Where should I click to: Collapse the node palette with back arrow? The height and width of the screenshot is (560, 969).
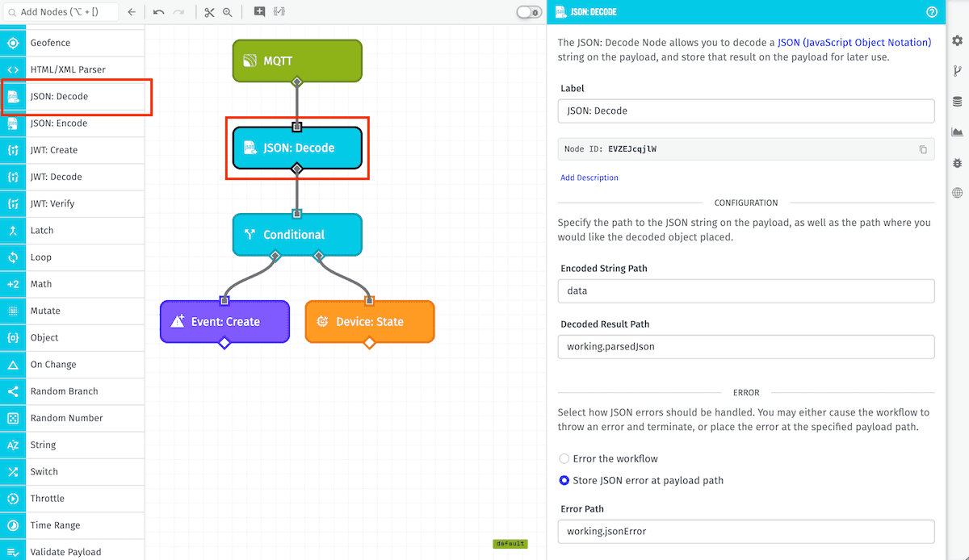click(x=132, y=12)
